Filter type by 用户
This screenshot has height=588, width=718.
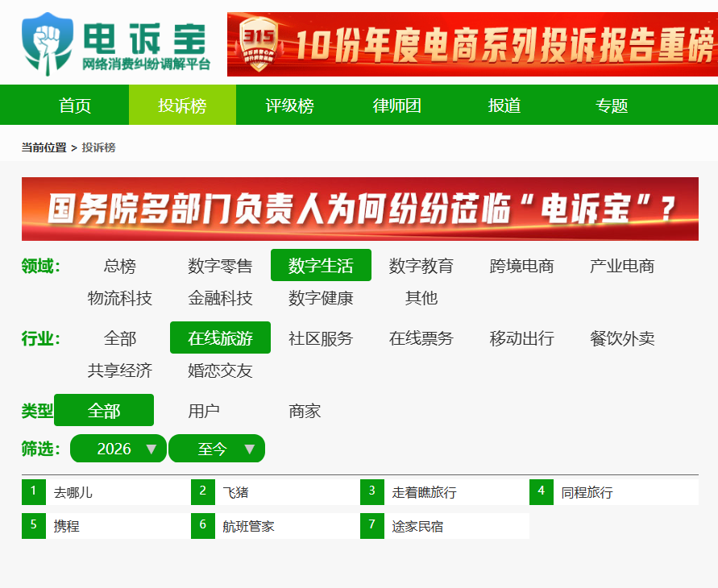(204, 411)
